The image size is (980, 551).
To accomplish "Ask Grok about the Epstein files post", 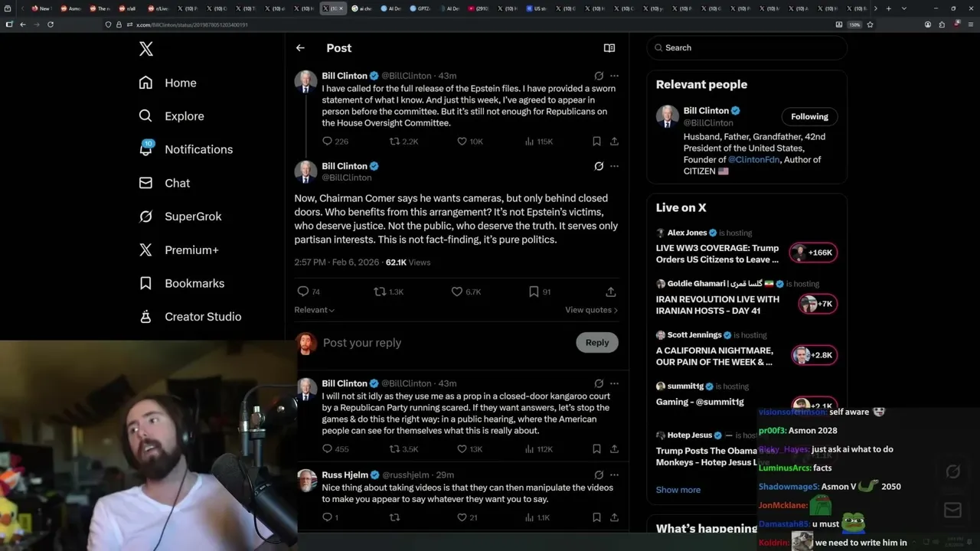I will 599,76.
